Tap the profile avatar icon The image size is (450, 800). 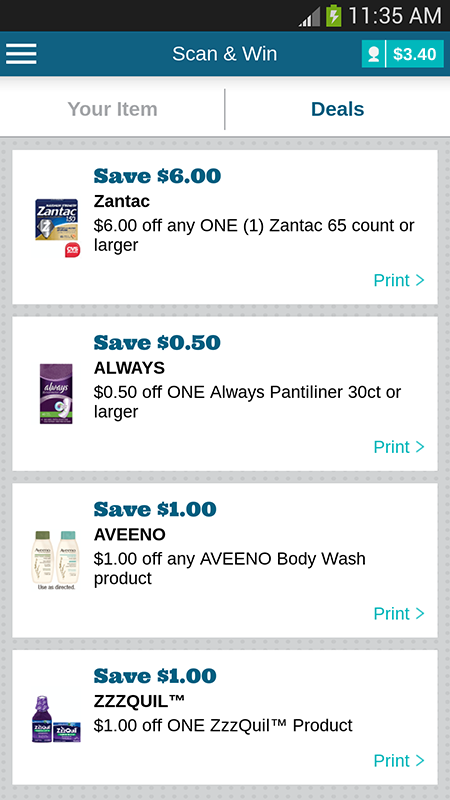pos(373,54)
